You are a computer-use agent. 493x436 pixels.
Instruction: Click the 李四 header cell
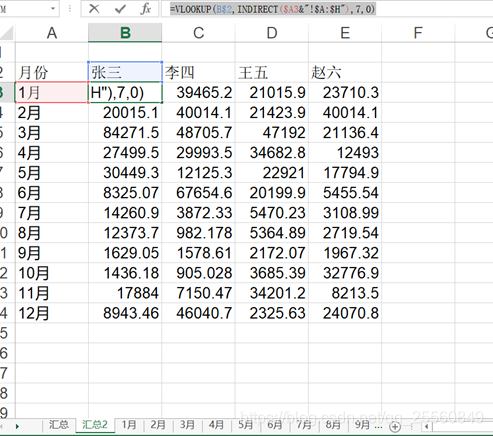click(x=199, y=72)
